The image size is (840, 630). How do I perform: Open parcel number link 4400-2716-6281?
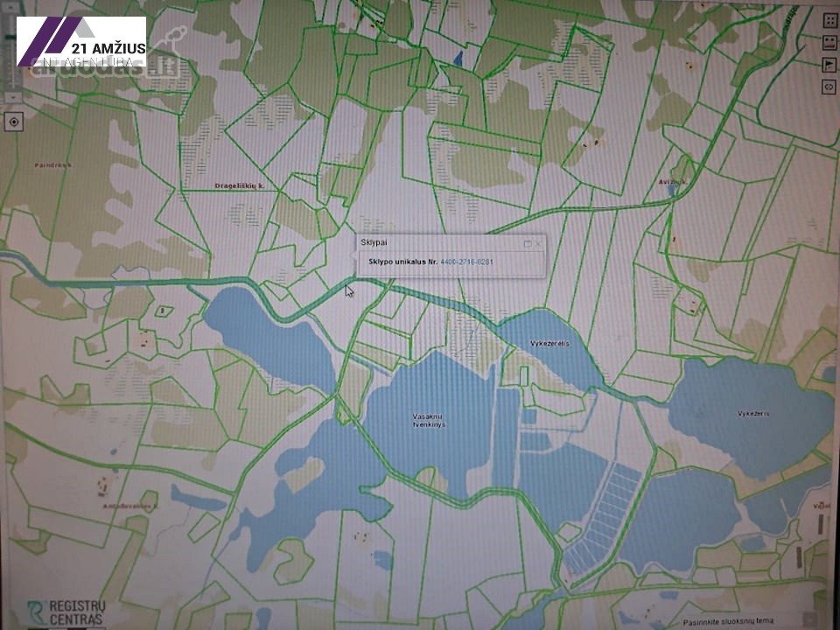[x=466, y=262]
